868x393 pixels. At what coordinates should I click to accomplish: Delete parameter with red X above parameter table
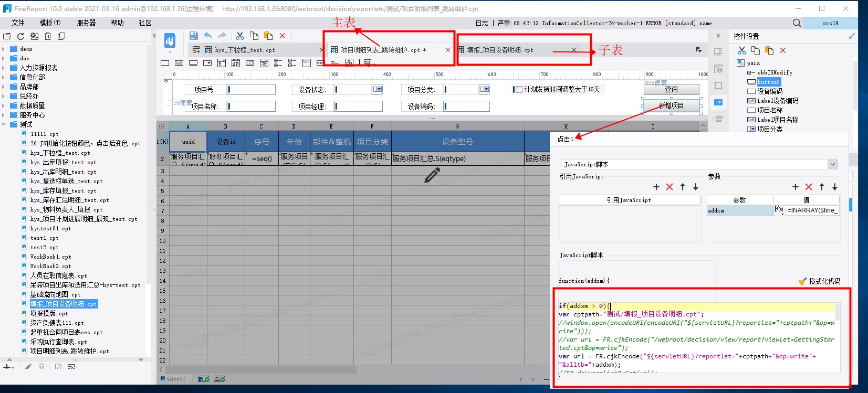coord(809,187)
